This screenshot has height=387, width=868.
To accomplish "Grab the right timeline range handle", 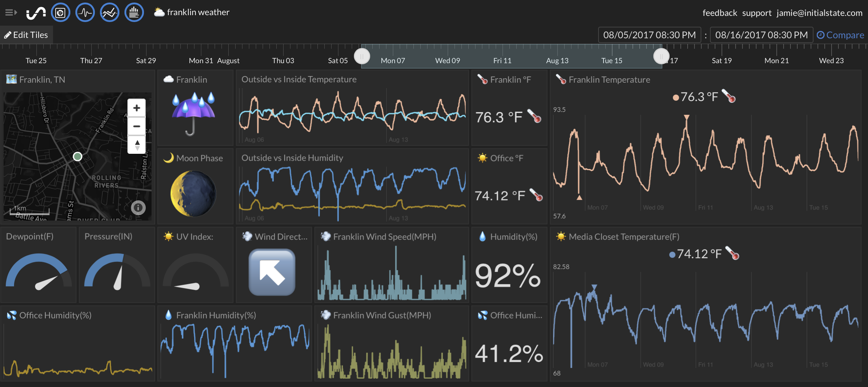I will pos(661,56).
